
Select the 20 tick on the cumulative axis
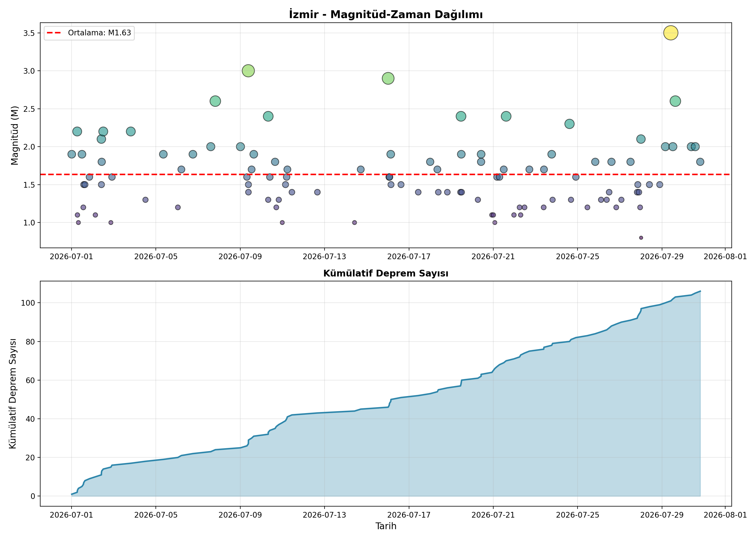(x=30, y=458)
